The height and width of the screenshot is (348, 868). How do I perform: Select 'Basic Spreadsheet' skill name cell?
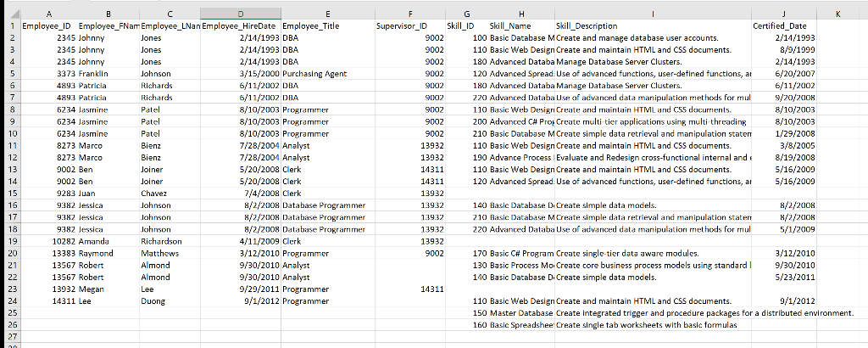521,325
